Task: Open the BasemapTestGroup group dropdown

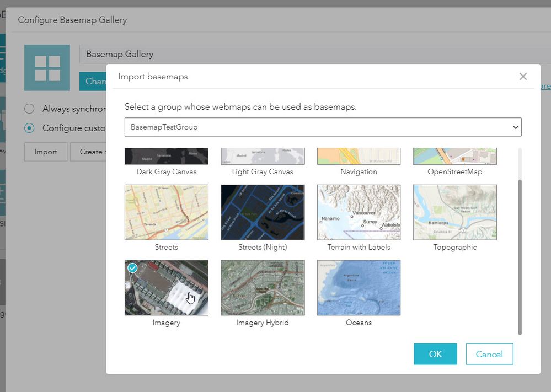Action: [x=323, y=127]
